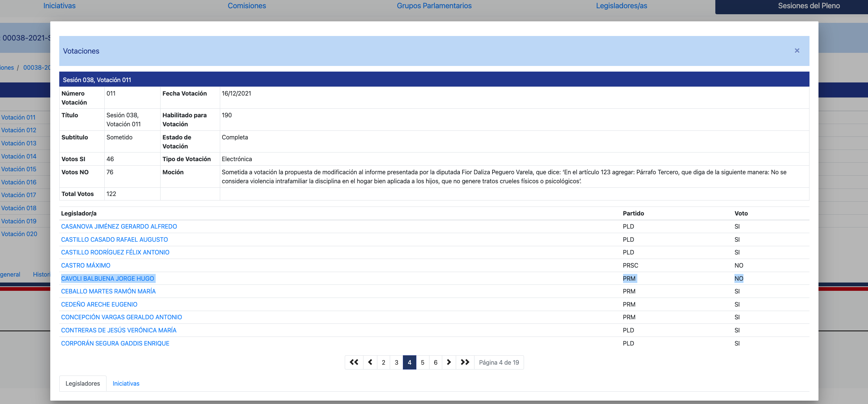Select Votación 014 in background list
This screenshot has height=404, width=868.
pos(19,156)
